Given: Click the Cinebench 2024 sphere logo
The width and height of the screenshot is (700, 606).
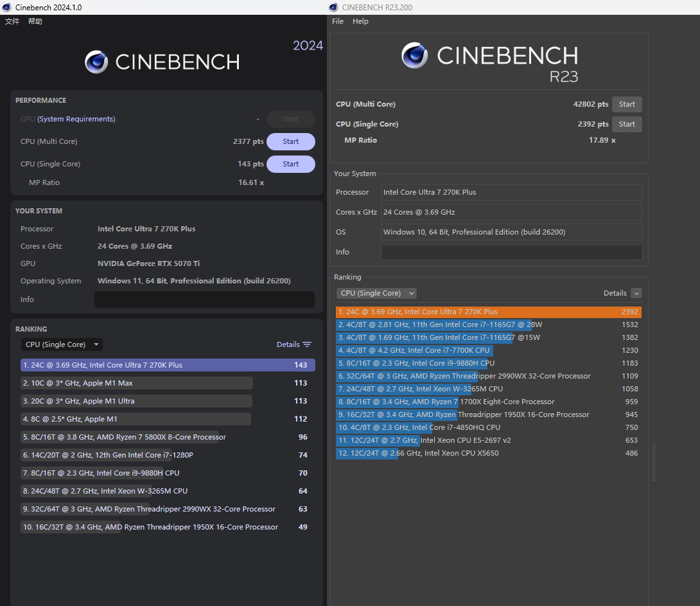Looking at the screenshot, I should click(96, 62).
